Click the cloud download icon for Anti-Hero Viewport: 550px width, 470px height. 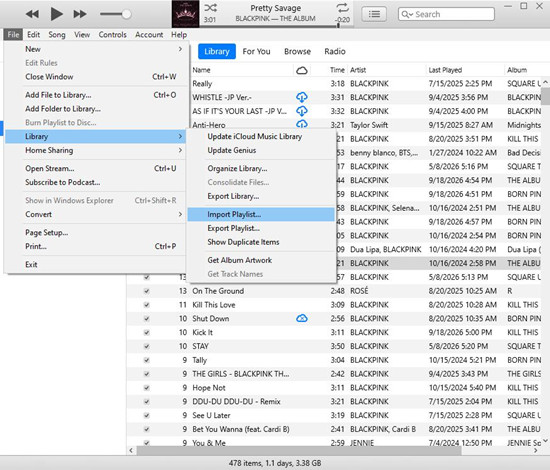pyautogui.click(x=302, y=124)
